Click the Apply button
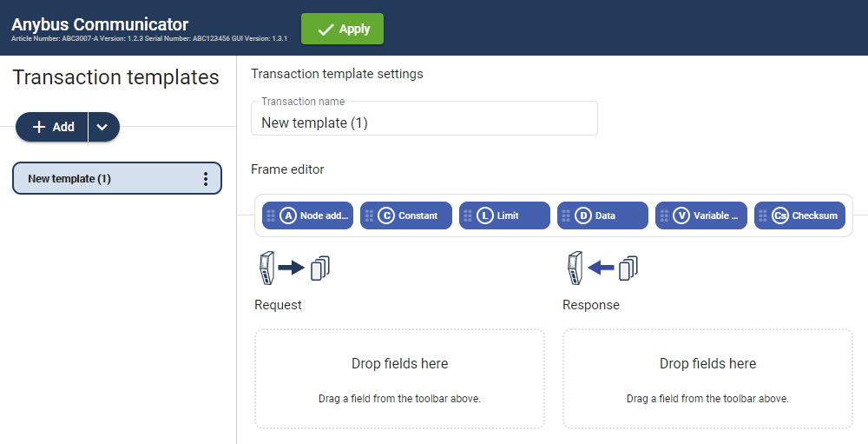Viewport: 868px width, 444px height. pos(342,29)
